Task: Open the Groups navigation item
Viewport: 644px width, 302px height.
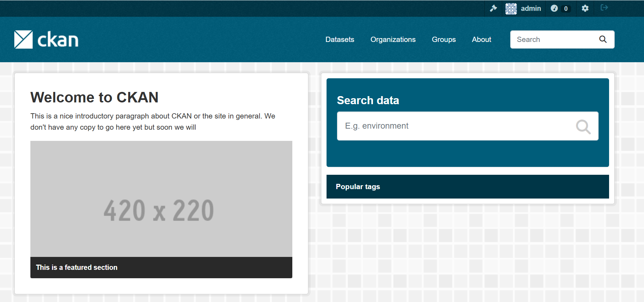Action: tap(444, 39)
